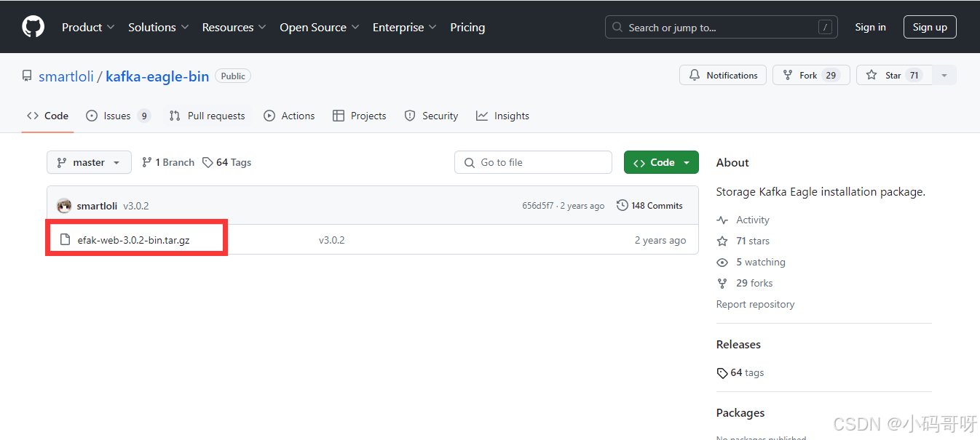Click the pulse icon beside Activity
The width and height of the screenshot is (980, 440).
722,220
